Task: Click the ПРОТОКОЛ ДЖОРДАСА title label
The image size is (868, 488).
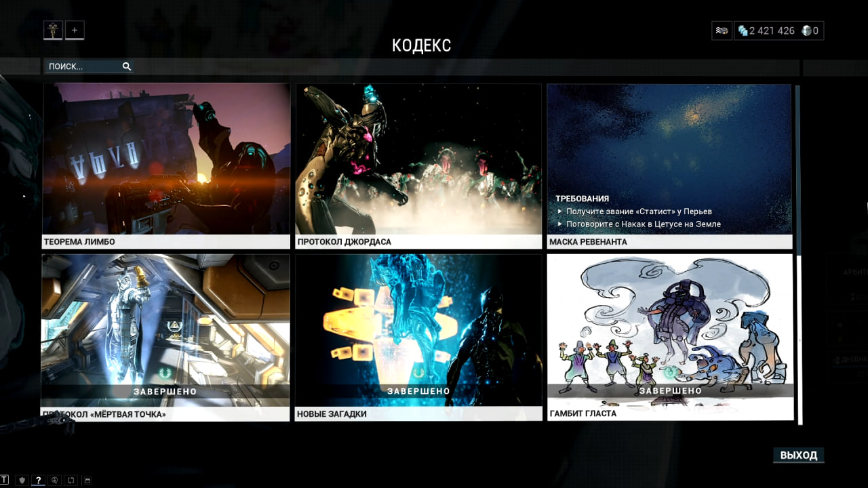Action: tap(344, 242)
